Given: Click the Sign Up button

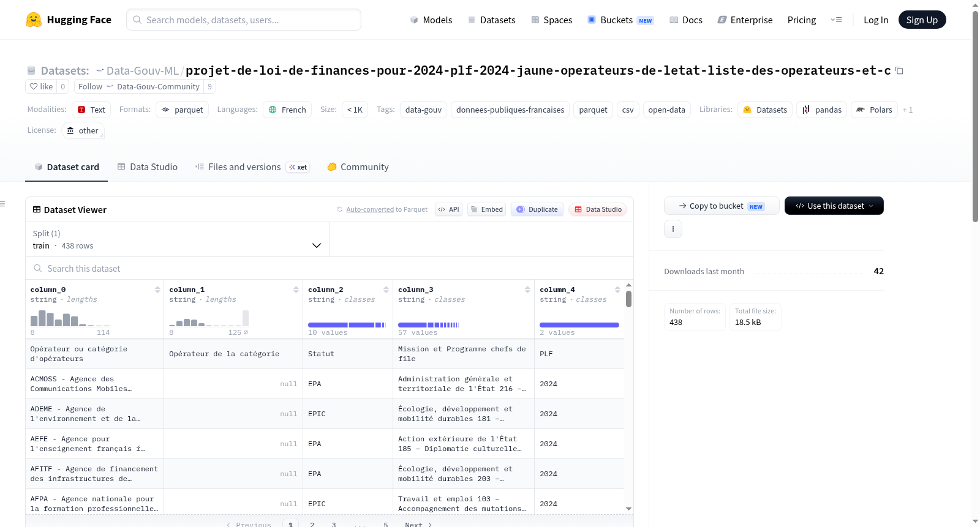Looking at the screenshot, I should 922,20.
